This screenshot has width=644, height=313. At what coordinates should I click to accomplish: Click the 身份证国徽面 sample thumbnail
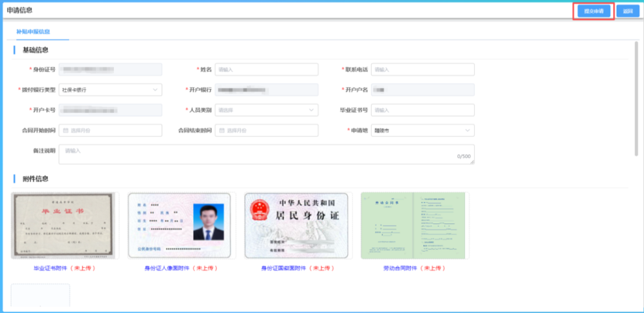[296, 225]
